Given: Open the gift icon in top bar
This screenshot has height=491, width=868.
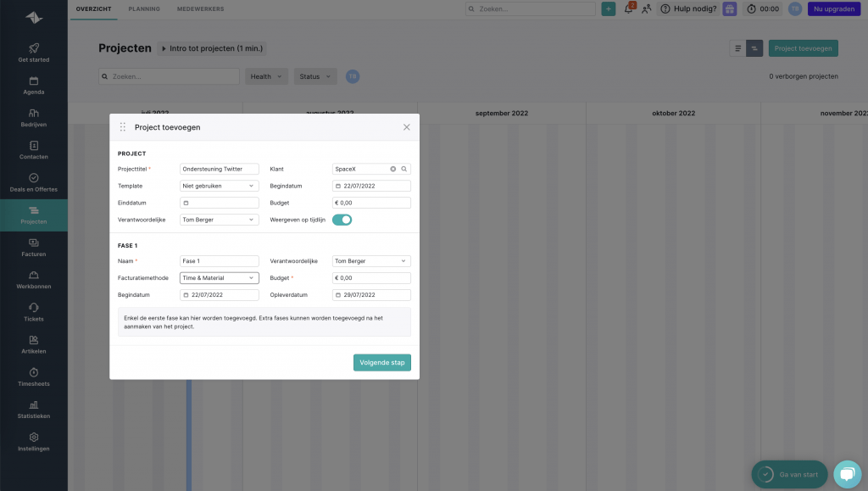Looking at the screenshot, I should [x=730, y=8].
